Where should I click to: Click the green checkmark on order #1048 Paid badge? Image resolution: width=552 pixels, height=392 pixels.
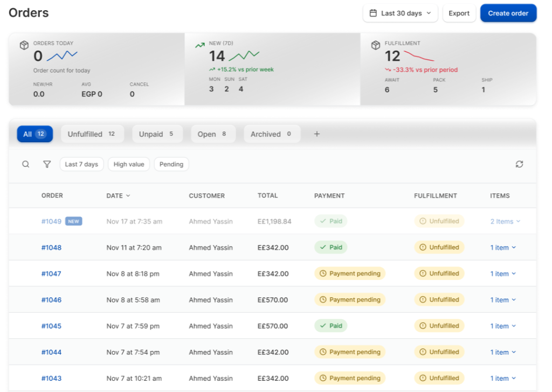pyautogui.click(x=323, y=247)
